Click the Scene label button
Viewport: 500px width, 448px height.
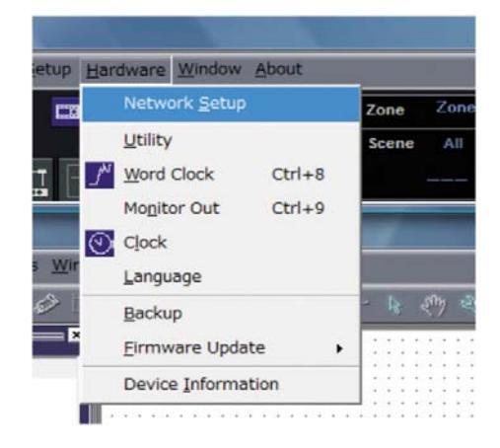tap(391, 143)
